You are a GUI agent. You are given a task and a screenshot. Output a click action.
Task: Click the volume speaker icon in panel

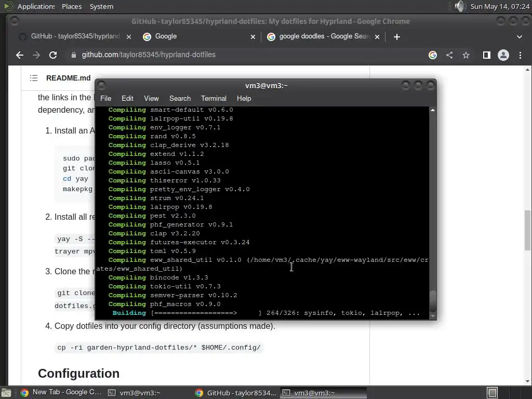coord(460,6)
